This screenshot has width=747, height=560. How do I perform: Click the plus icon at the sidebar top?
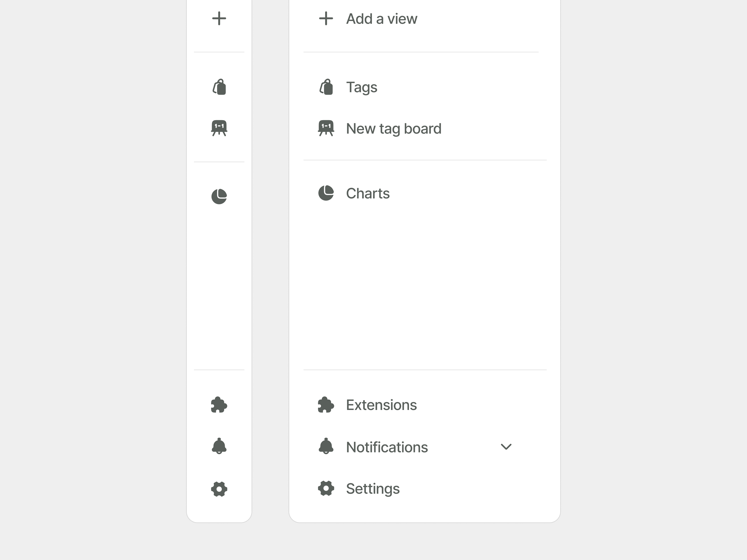click(x=219, y=19)
